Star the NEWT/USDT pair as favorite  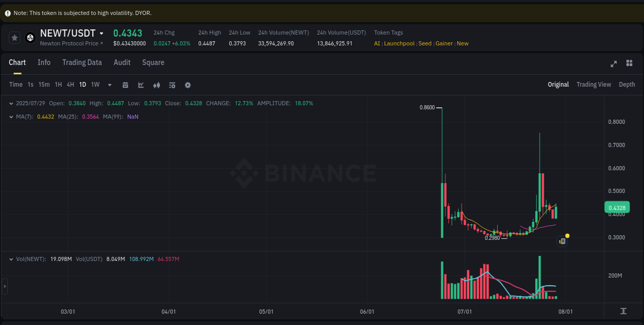[14, 37]
